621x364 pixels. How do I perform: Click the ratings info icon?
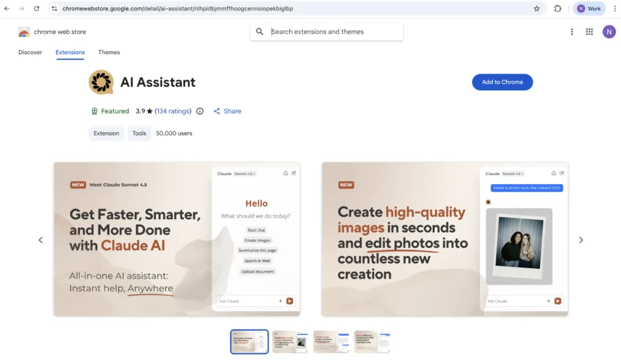[x=200, y=111]
